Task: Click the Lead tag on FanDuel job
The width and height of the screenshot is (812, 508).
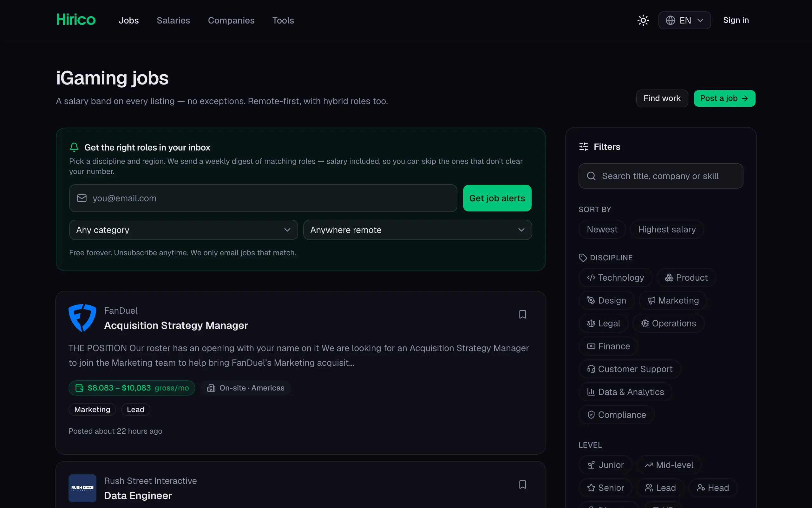Action: pyautogui.click(x=135, y=410)
